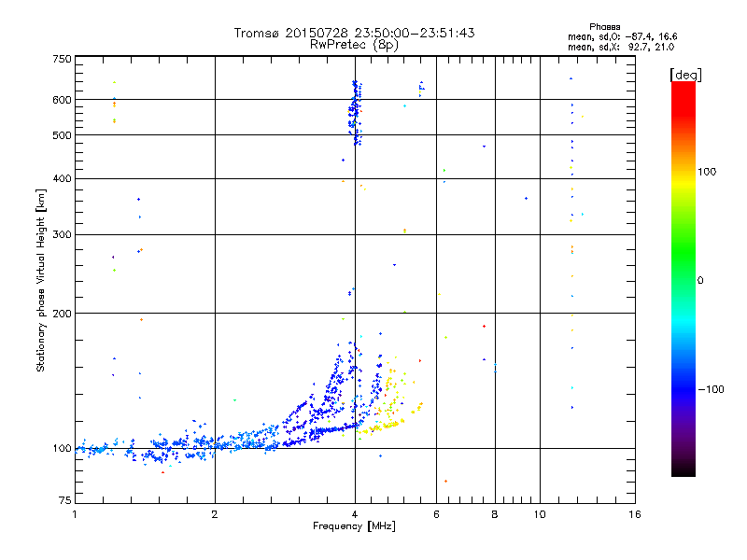Screen dimensions: 747x560
Task: Click the y-axis tick label '300'
Action: [x=62, y=235]
